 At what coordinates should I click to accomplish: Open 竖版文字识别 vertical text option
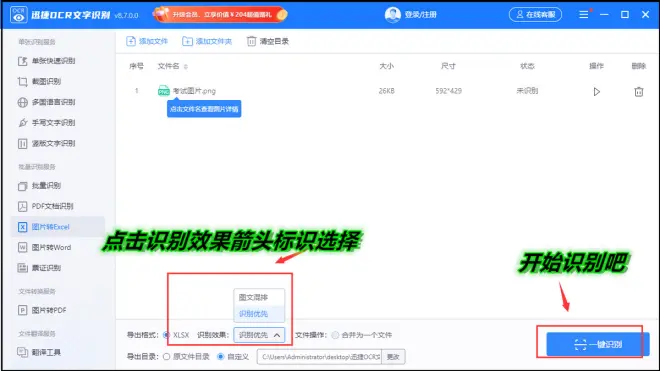tap(47, 144)
